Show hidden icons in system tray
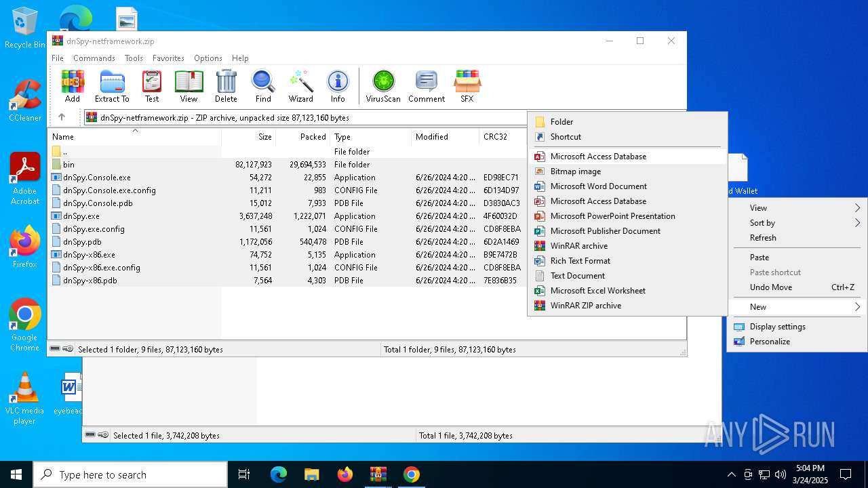The image size is (868, 488). [731, 474]
